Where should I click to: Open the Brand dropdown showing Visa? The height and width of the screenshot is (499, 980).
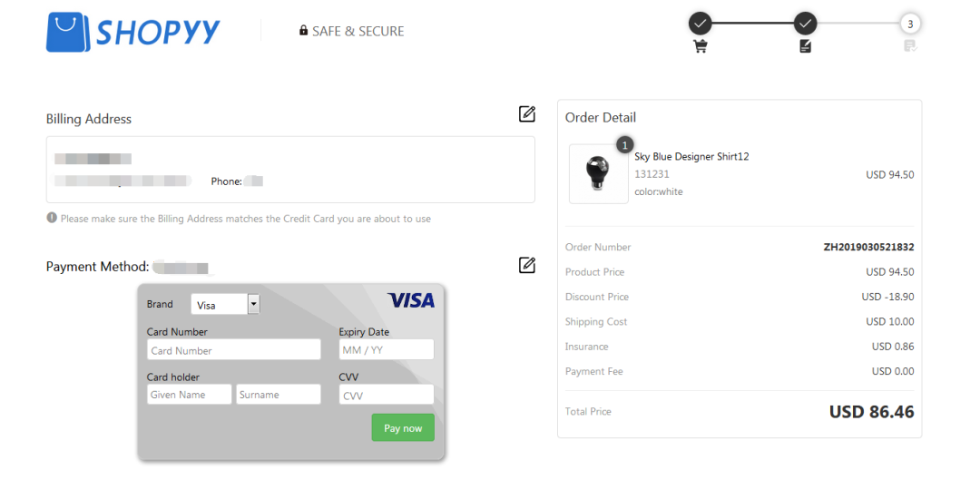click(225, 304)
